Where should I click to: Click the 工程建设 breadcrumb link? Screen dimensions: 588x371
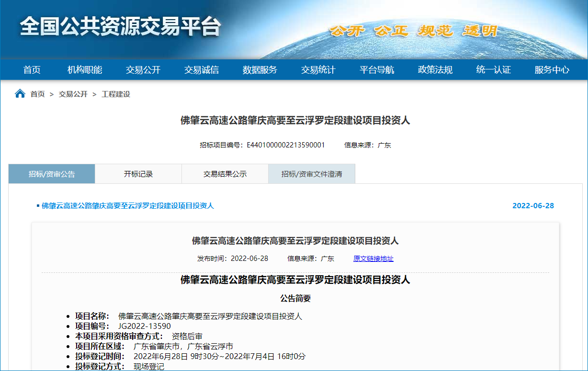pyautogui.click(x=116, y=94)
